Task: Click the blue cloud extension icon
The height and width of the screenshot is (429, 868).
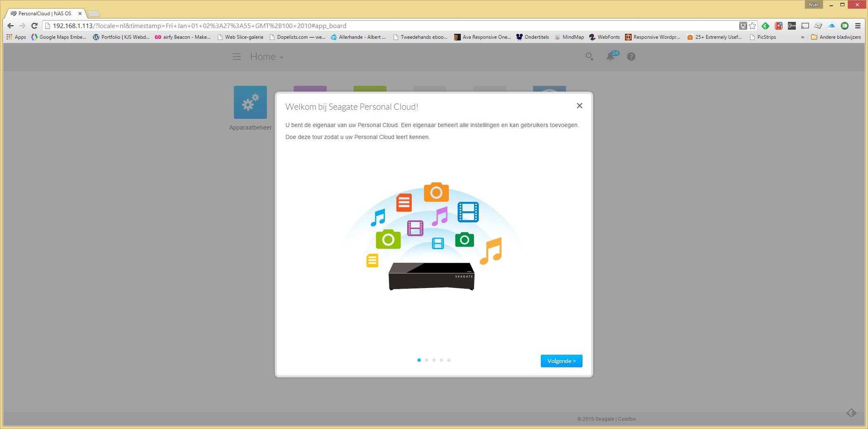Action: point(831,26)
